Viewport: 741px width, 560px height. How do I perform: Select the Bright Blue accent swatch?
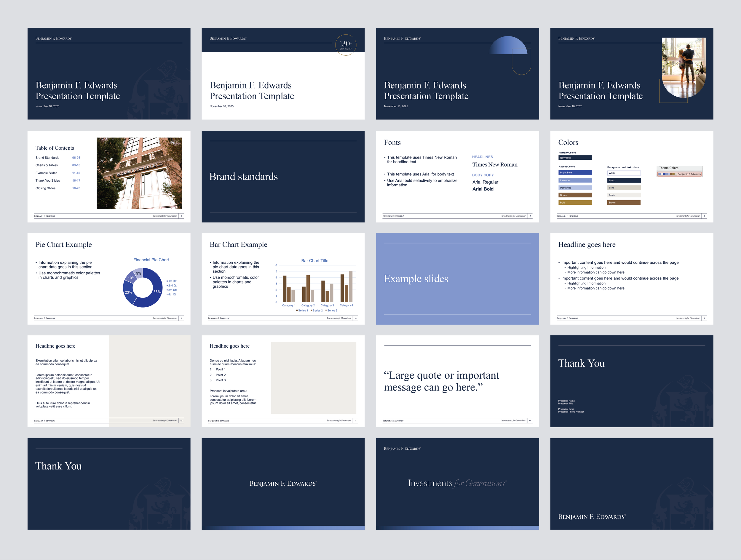point(575,172)
